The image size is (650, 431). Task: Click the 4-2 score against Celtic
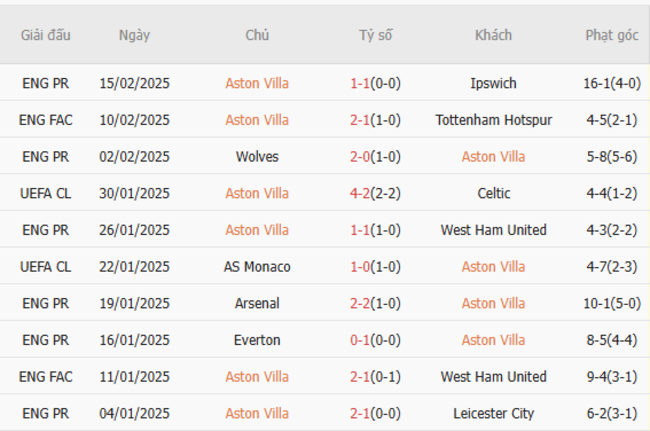362,193
